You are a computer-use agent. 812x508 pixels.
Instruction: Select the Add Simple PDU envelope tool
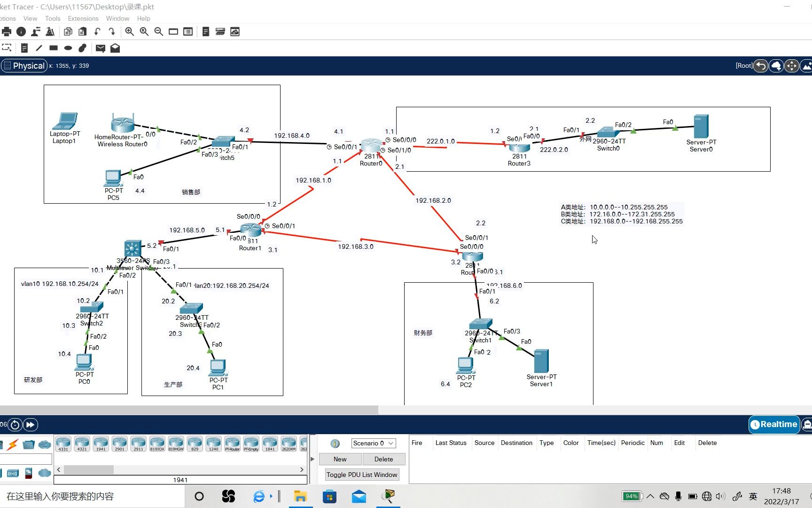tap(100, 48)
